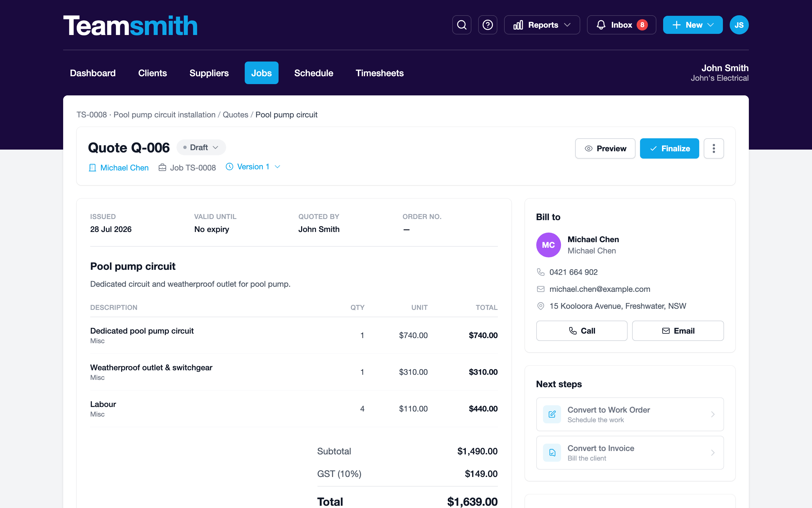Click the red 8 notification badge

click(x=642, y=25)
